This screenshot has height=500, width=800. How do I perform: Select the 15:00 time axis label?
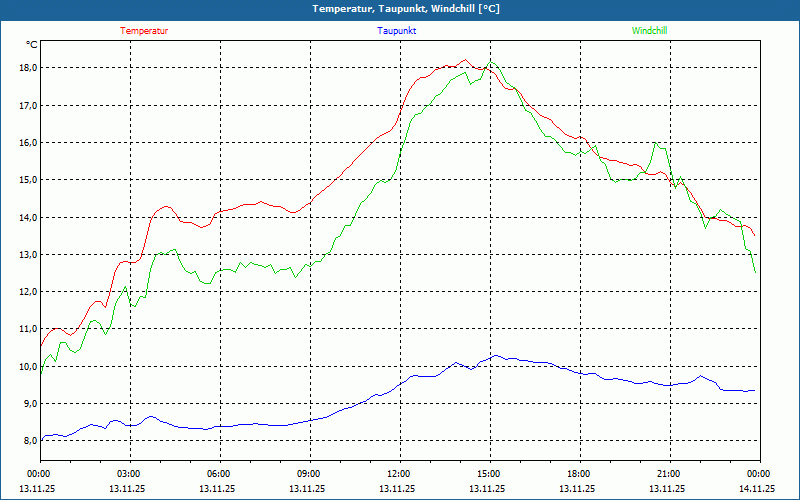(x=488, y=474)
